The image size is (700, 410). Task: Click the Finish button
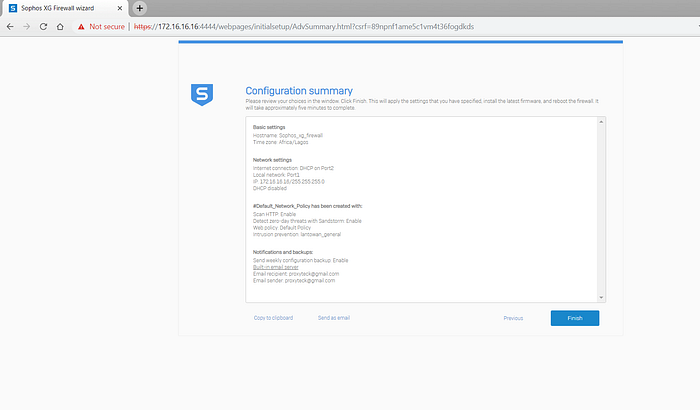[575, 318]
